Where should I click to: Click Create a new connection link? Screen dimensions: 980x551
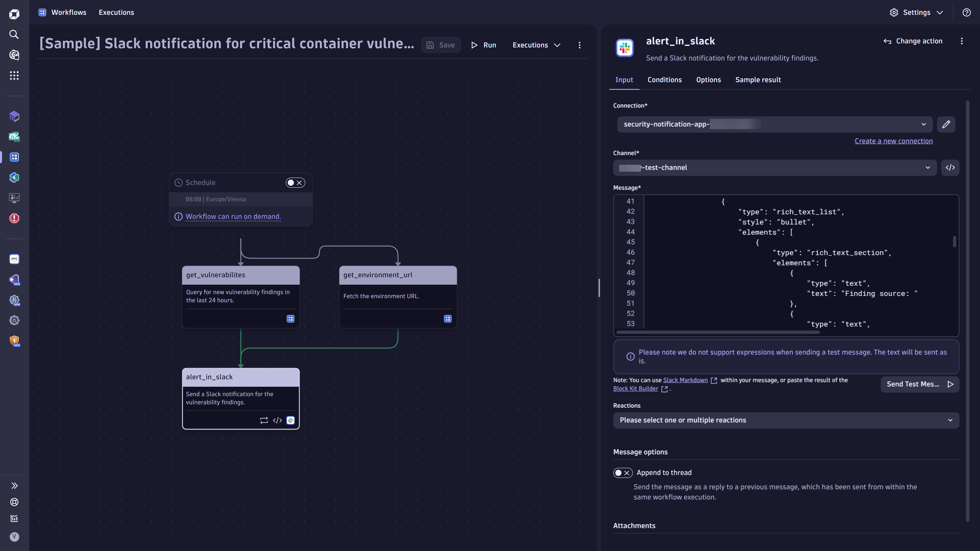pyautogui.click(x=894, y=141)
